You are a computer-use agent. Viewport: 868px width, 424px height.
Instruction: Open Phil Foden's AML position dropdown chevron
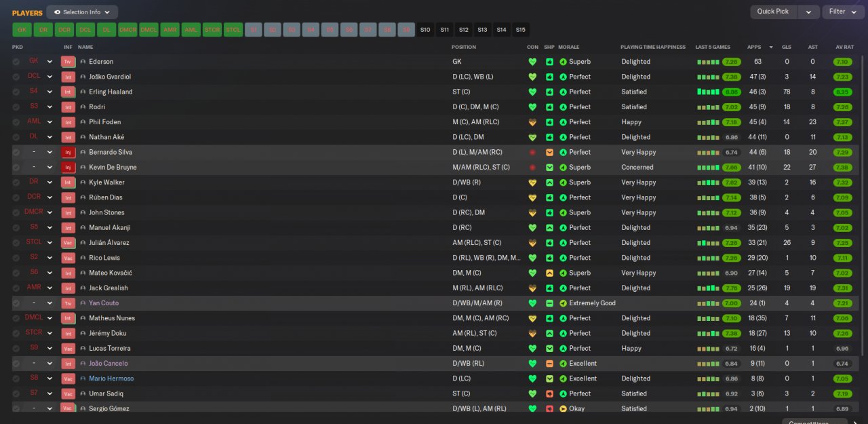point(50,122)
